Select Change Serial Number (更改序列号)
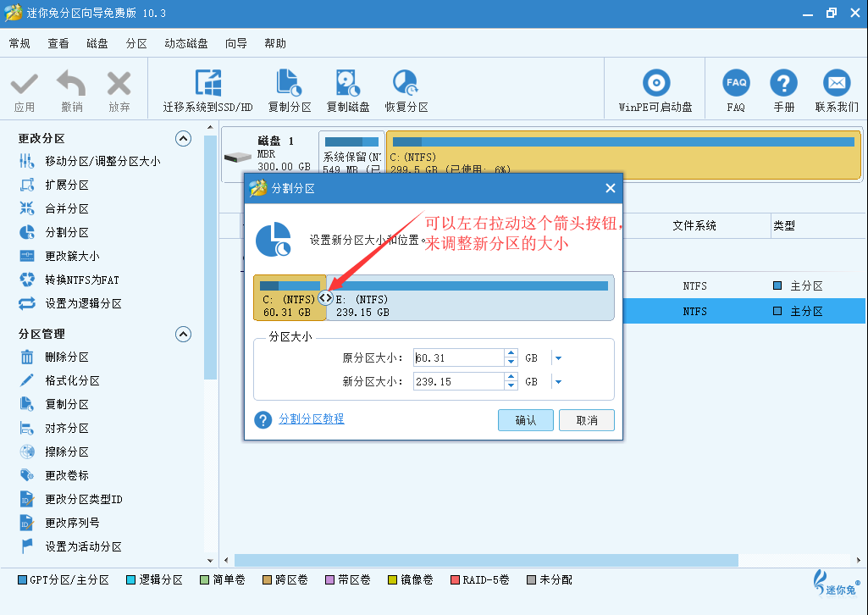The width and height of the screenshot is (868, 615). pyautogui.click(x=72, y=523)
